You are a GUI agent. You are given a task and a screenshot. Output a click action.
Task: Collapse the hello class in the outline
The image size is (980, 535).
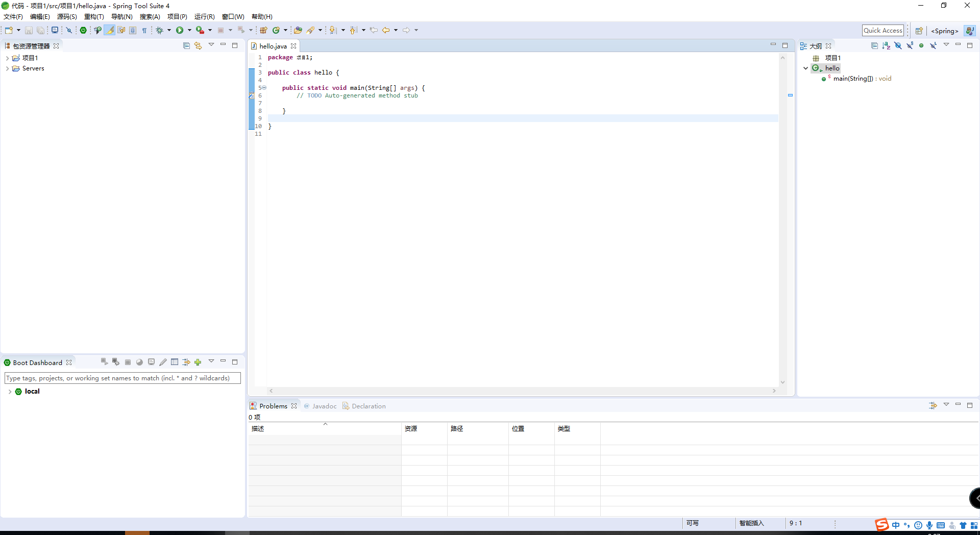pos(806,68)
